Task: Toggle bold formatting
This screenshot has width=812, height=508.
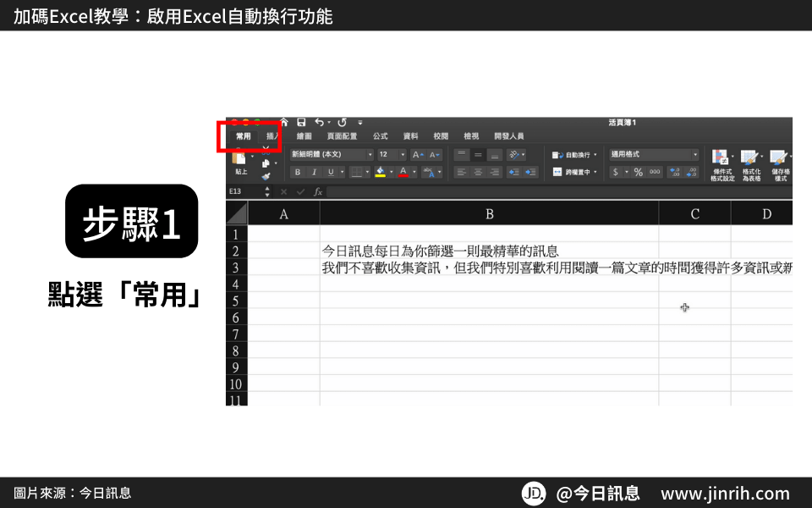Action: [297, 172]
